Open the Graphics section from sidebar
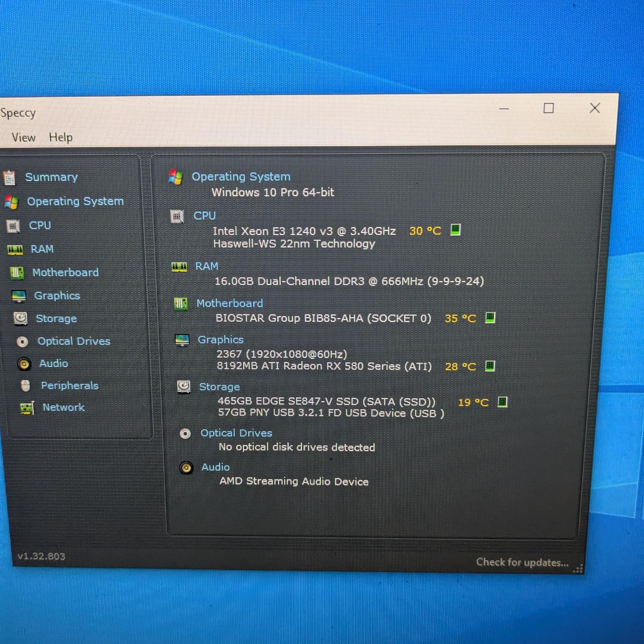Image resolution: width=644 pixels, height=644 pixels. pos(57,296)
